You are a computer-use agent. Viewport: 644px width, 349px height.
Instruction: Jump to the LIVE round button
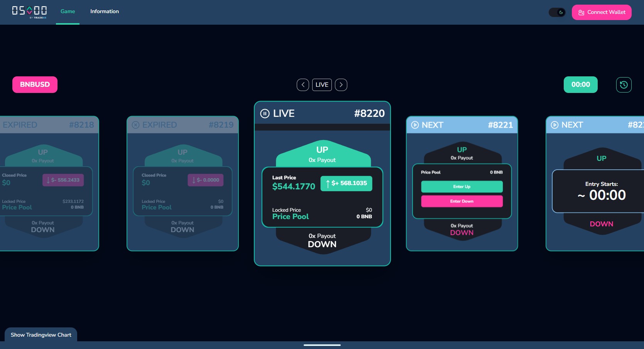click(x=322, y=85)
